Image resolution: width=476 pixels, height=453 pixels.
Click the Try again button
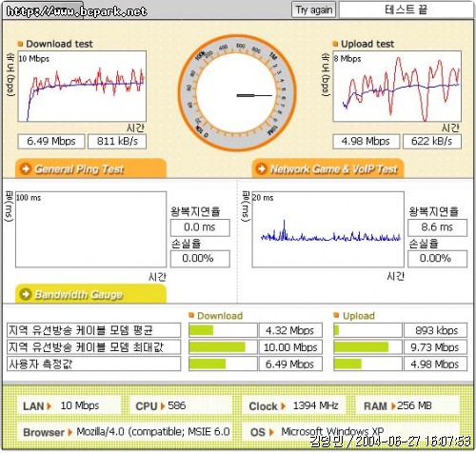313,10
